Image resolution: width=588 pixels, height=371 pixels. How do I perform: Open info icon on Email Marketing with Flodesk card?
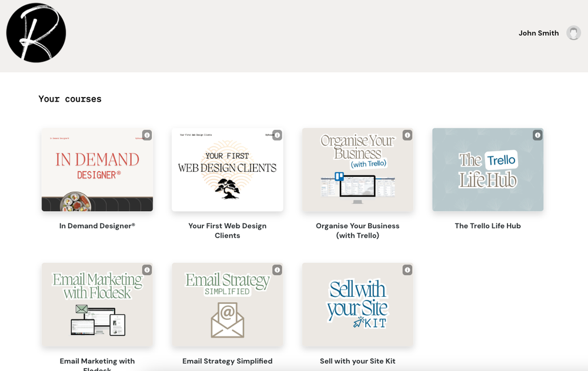click(x=147, y=270)
